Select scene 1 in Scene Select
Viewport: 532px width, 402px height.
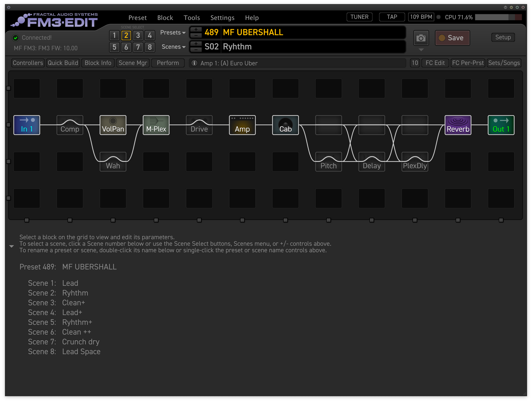point(114,35)
